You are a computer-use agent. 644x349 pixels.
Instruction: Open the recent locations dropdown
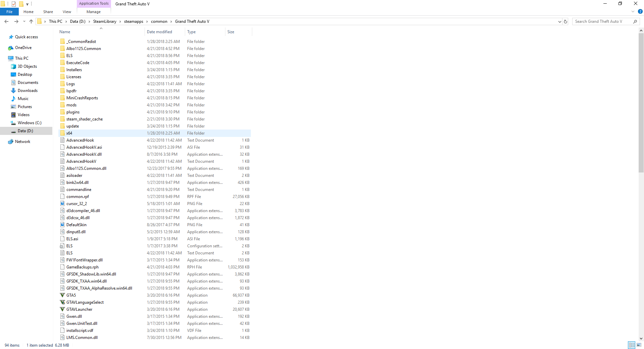click(x=24, y=21)
